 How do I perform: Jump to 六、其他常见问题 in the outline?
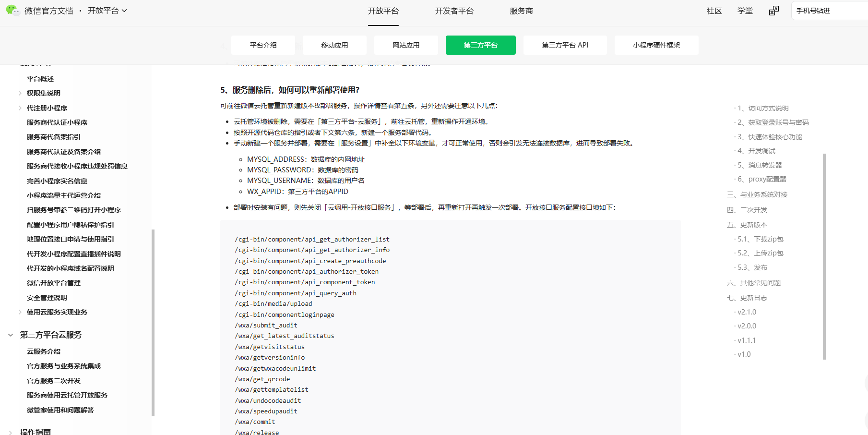[x=754, y=283]
